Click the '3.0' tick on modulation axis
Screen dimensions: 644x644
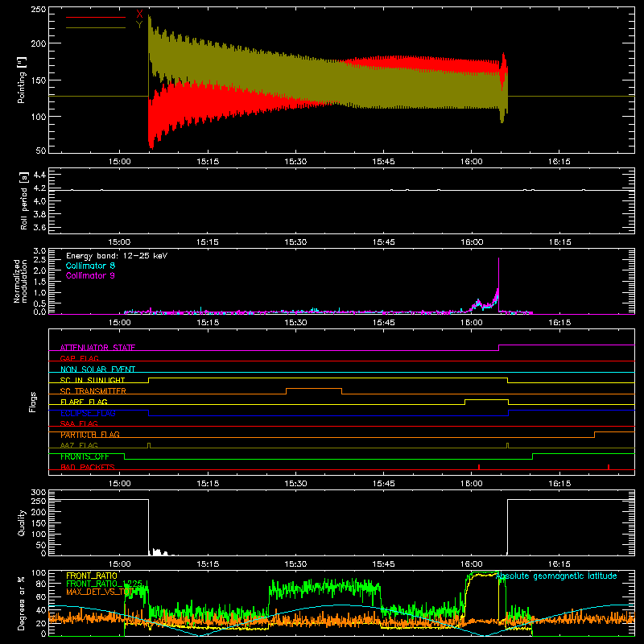39,250
